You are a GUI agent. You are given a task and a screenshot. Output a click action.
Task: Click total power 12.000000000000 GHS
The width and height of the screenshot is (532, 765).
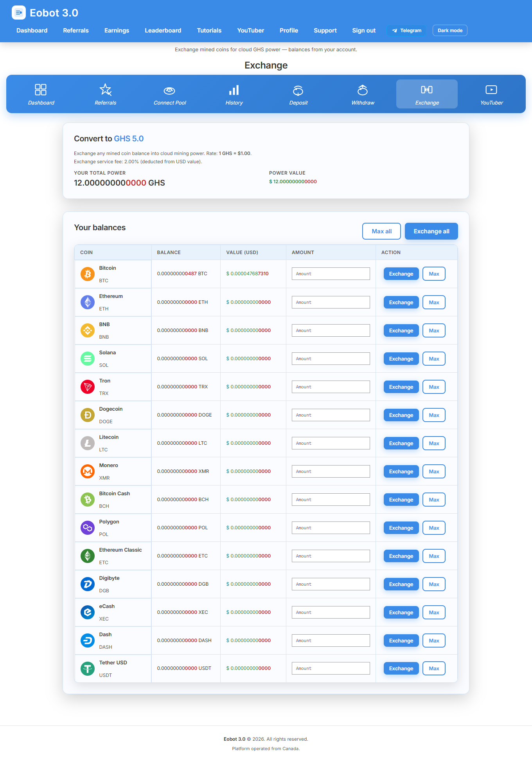point(119,183)
